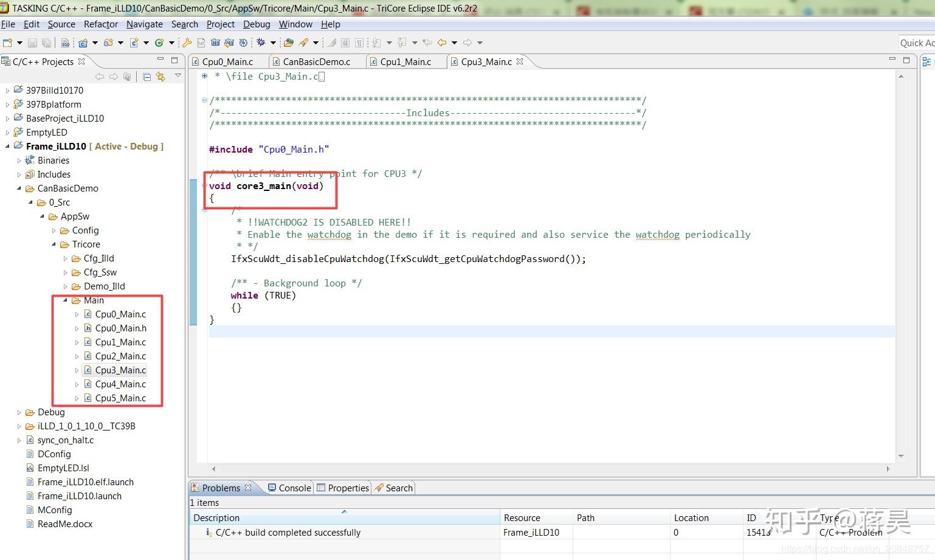
Task: Click the Save All toolbar icon
Action: coord(46,43)
